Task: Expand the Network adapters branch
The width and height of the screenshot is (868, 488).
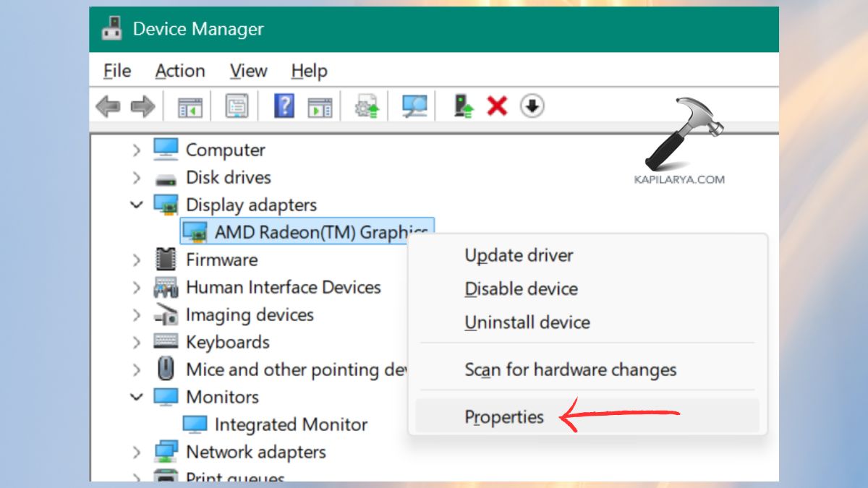Action: pyautogui.click(x=137, y=452)
